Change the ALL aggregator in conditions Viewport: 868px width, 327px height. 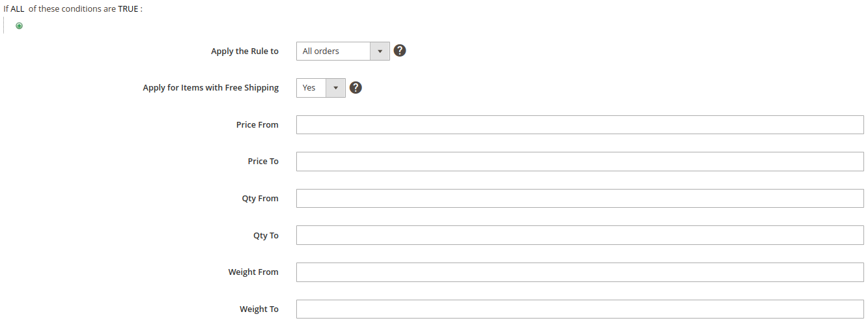pos(18,9)
